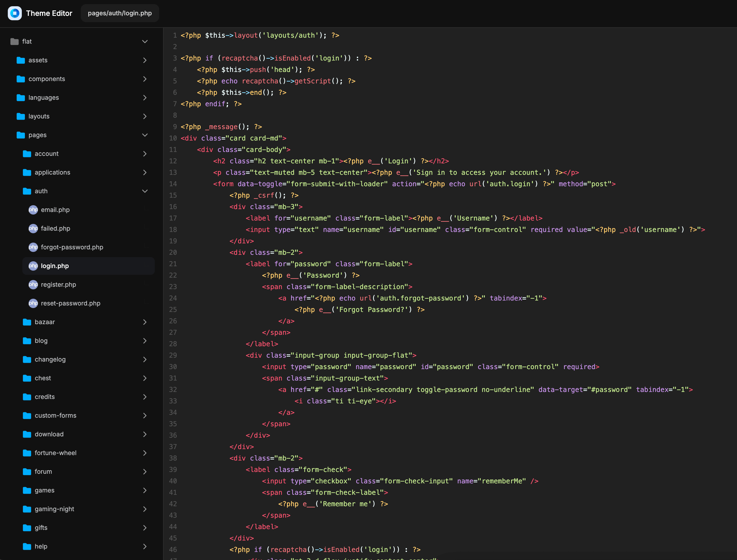Viewport: 737px width, 560px height.
Task: Click the Theme Editor logo icon
Action: tap(15, 13)
